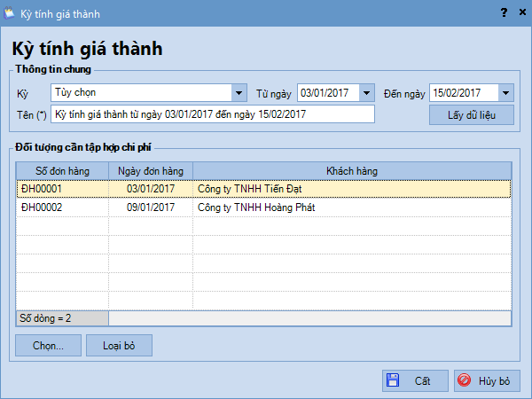
Task: Click the help question mark in title bar
Action: tap(503, 12)
